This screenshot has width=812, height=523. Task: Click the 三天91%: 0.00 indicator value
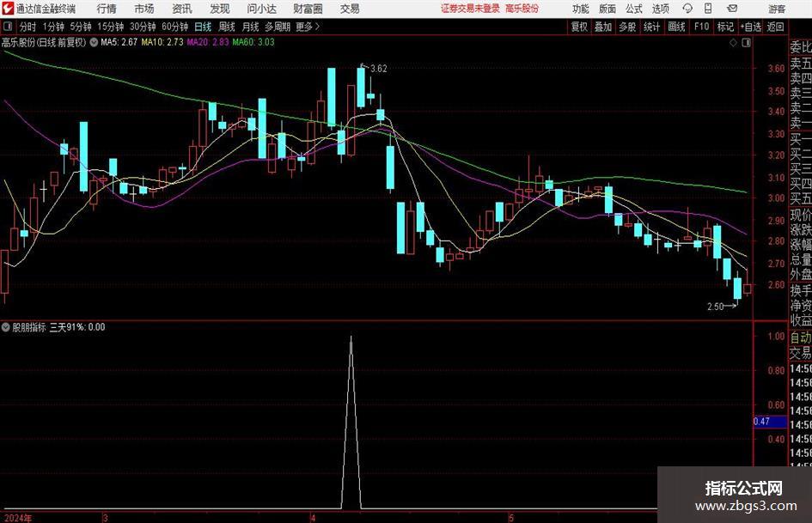point(77,327)
